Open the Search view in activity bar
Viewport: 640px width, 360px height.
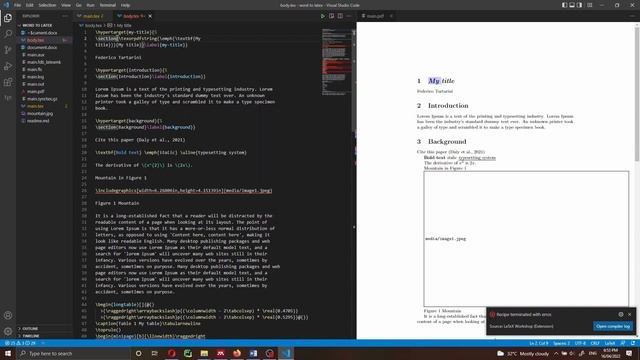8,33
